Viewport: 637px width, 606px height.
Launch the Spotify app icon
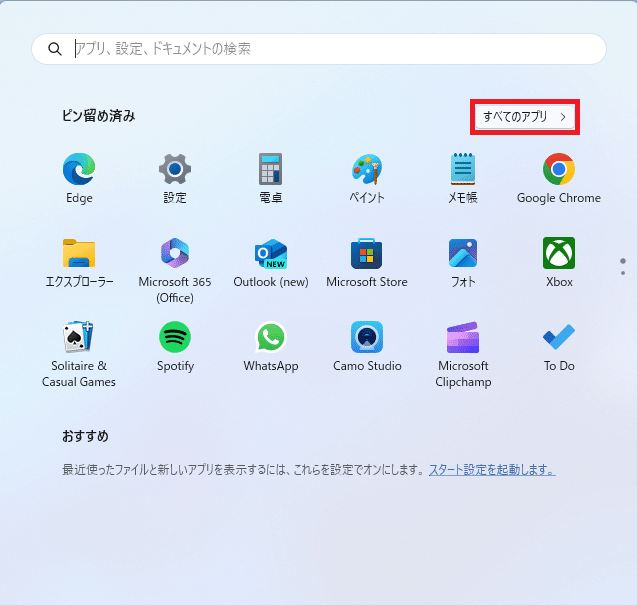click(175, 337)
